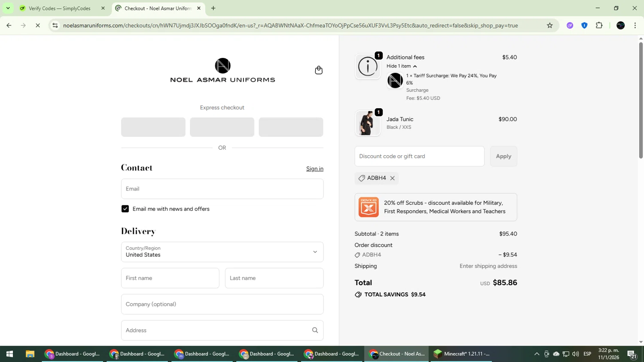Image resolution: width=644 pixels, height=362 pixels.
Task: Open the Country/Region dropdown
Action: [222, 252]
